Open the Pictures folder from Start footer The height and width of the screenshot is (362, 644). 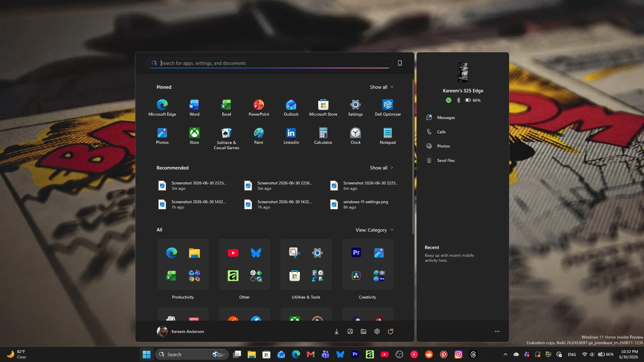click(350, 331)
